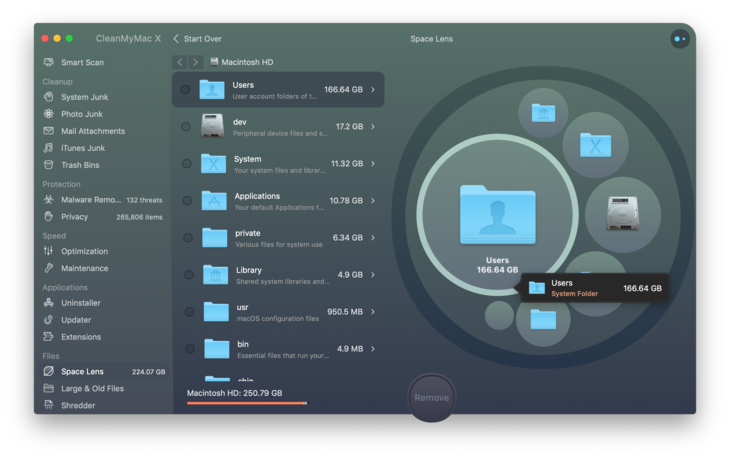Expand Library folder chevron
The width and height of the screenshot is (730, 459).
[373, 275]
